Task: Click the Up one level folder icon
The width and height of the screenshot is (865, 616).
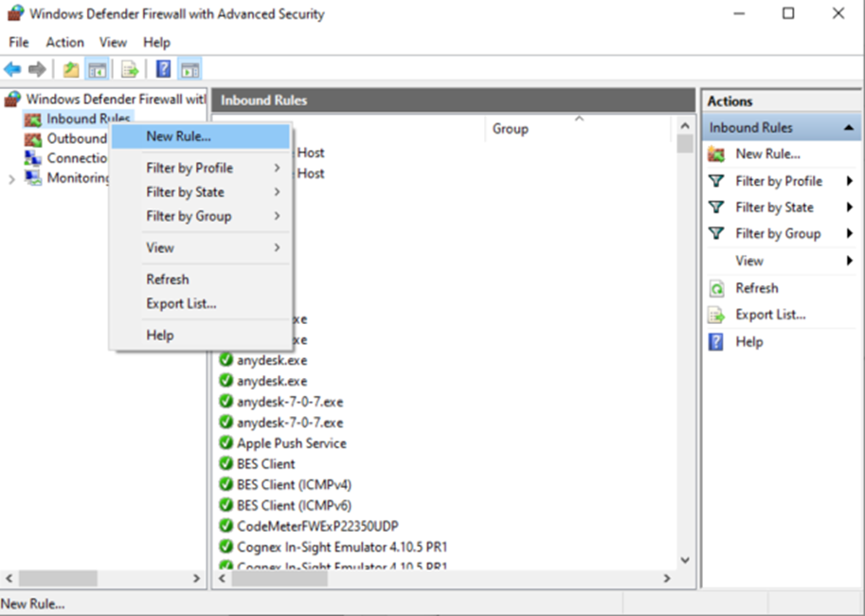Action: tap(71, 69)
